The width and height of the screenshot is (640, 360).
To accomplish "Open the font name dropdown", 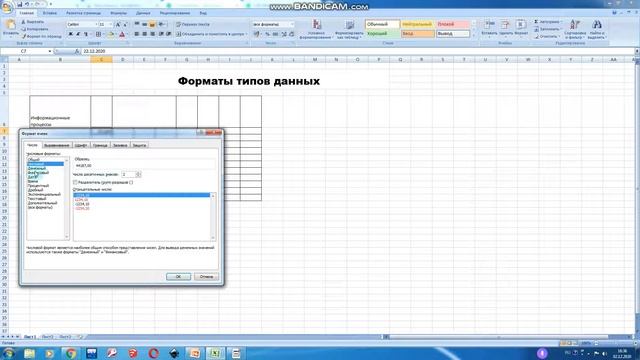I will pos(96,24).
